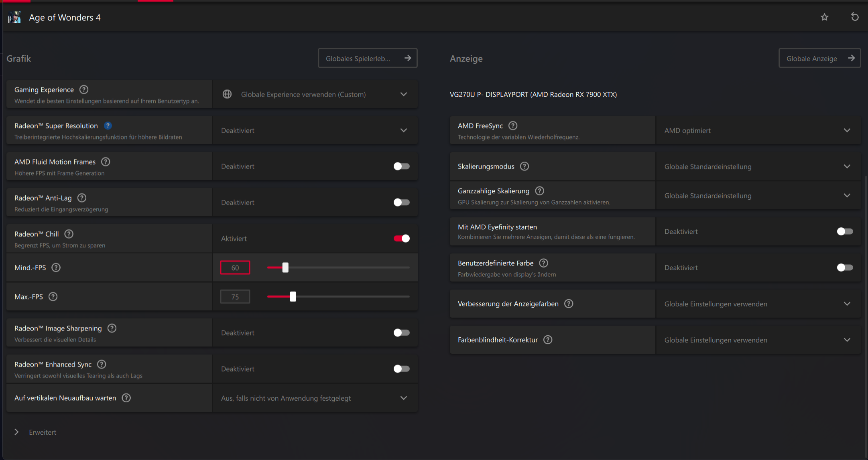Go to Globale Anzeige settings
This screenshot has width=868, height=460.
tap(819, 58)
